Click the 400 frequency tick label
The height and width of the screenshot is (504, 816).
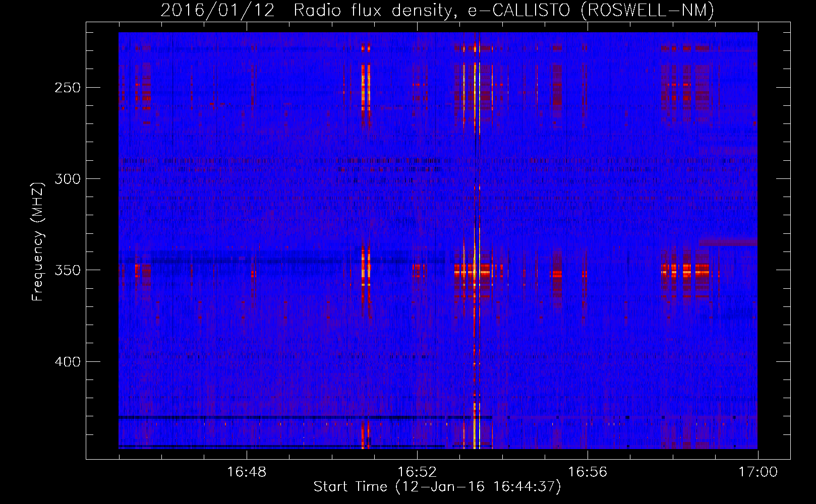click(x=68, y=362)
